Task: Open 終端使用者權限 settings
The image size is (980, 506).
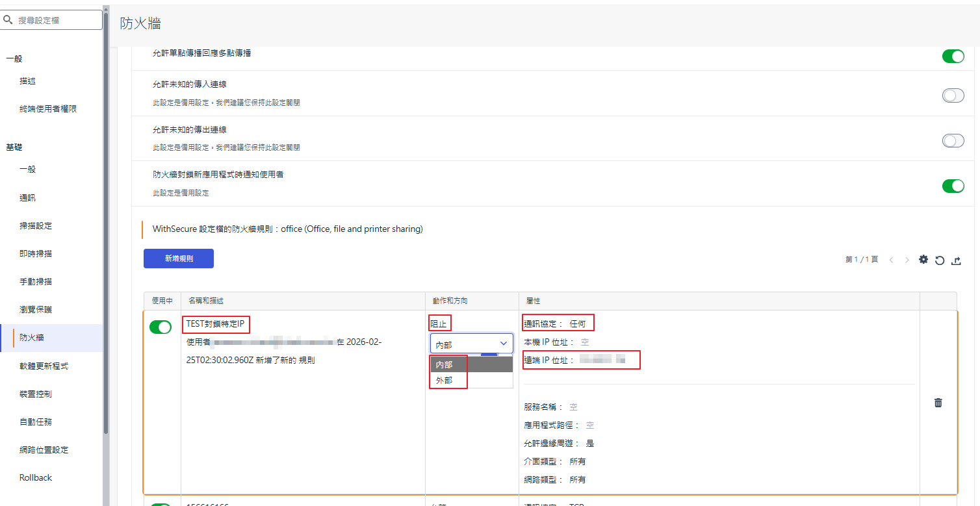Action: (x=48, y=109)
